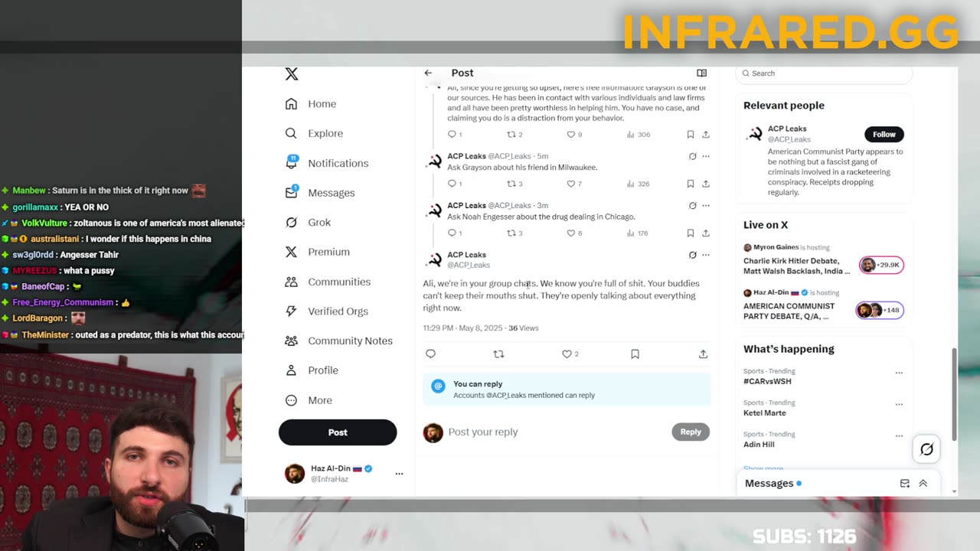Click the Communities people icon
This screenshot has height=551, width=980.
[291, 282]
